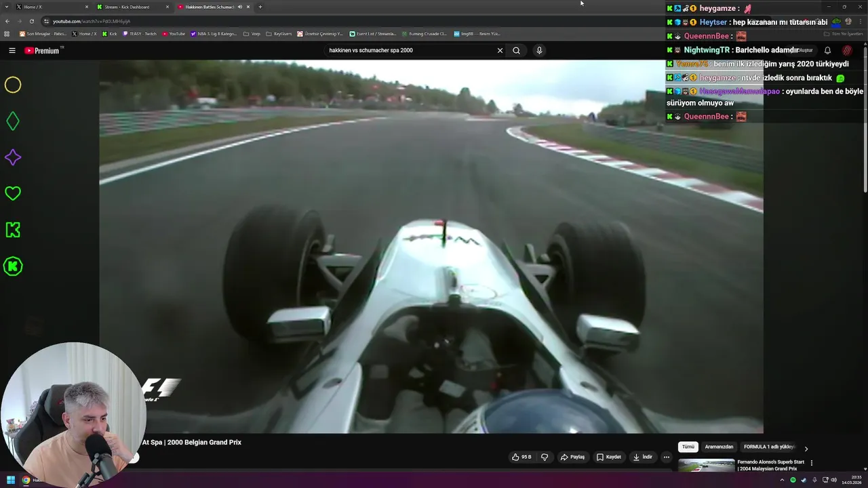This screenshot has width=868, height=488.
Task: Open Spotify tray icon
Action: (793, 480)
